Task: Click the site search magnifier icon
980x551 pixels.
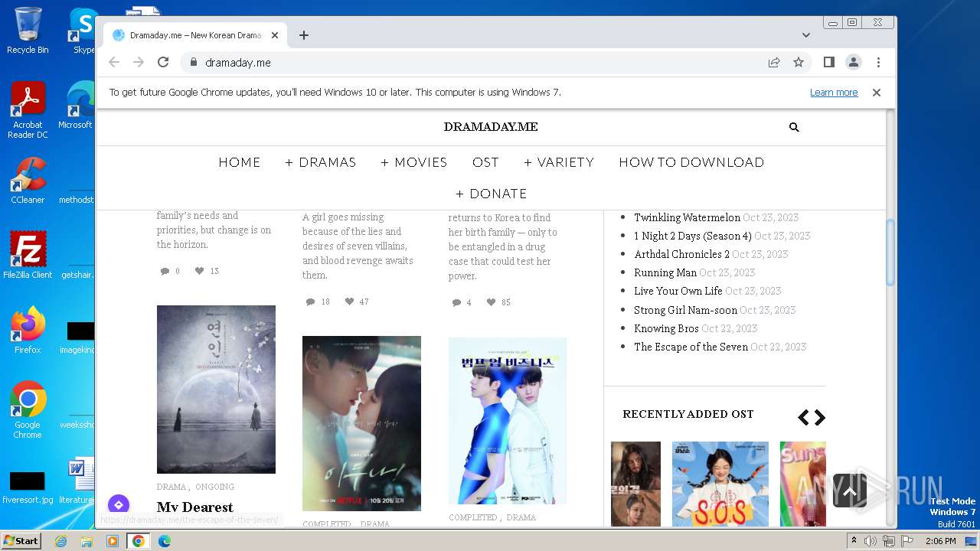Action: point(794,128)
